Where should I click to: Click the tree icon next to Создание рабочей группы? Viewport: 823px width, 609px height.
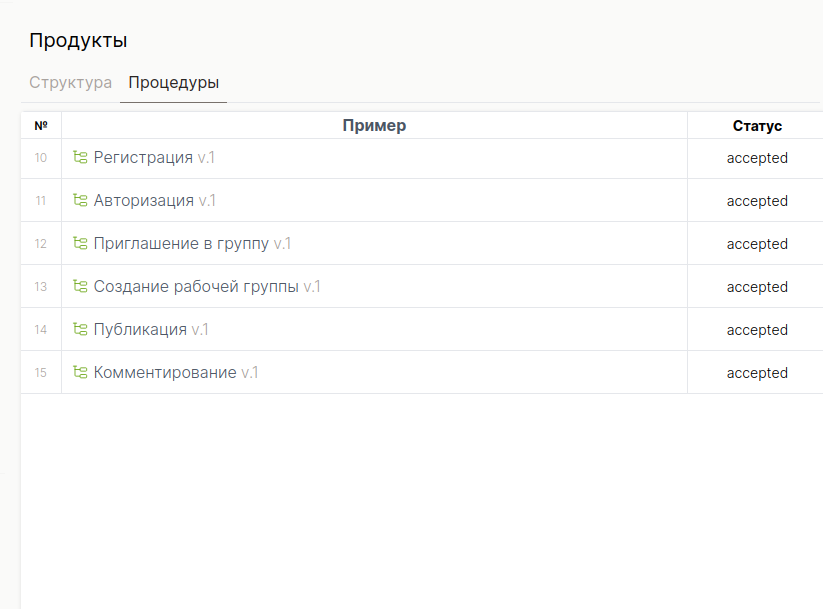80,286
